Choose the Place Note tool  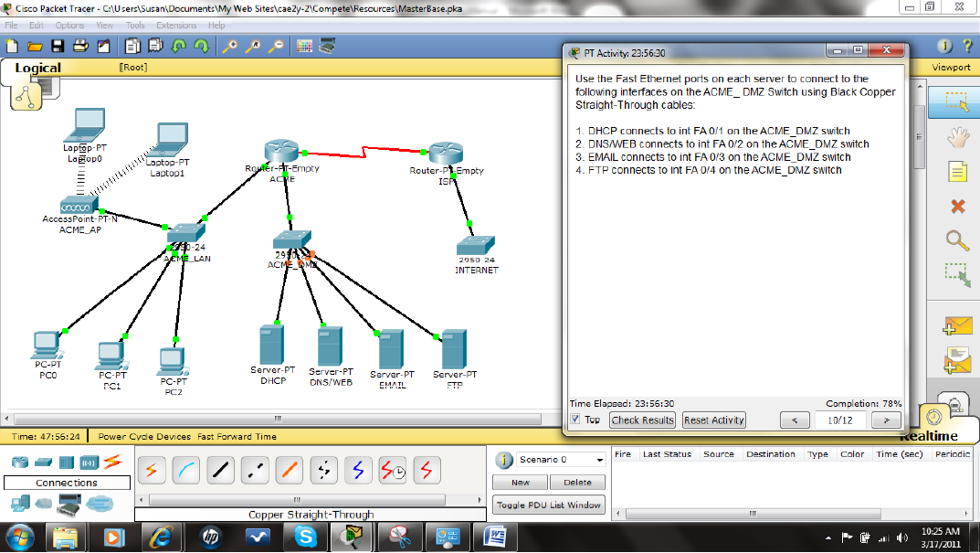coord(957,172)
